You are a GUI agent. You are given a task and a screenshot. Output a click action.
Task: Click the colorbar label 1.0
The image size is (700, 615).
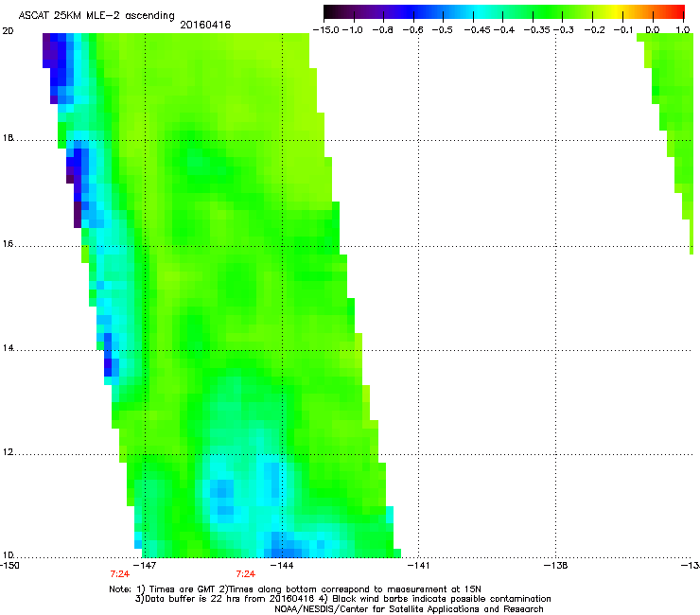click(683, 30)
